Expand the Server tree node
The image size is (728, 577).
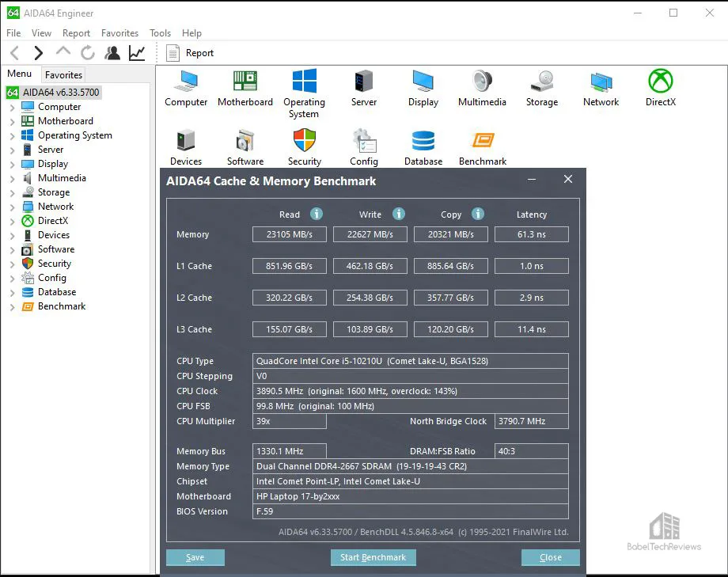click(13, 150)
